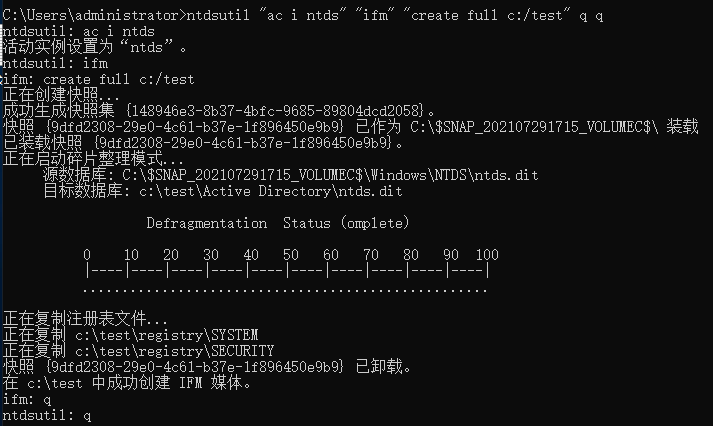
Task: Click the unmounted snapshot GUID line
Action: click(207, 366)
